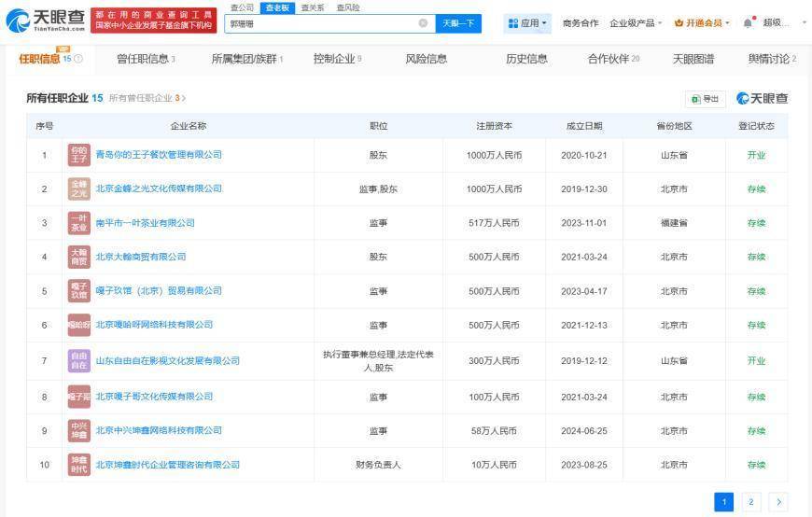Image resolution: width=812 pixels, height=517 pixels.
Task: Click the 嘎子玖馆 company logo tile
Action: [x=79, y=290]
